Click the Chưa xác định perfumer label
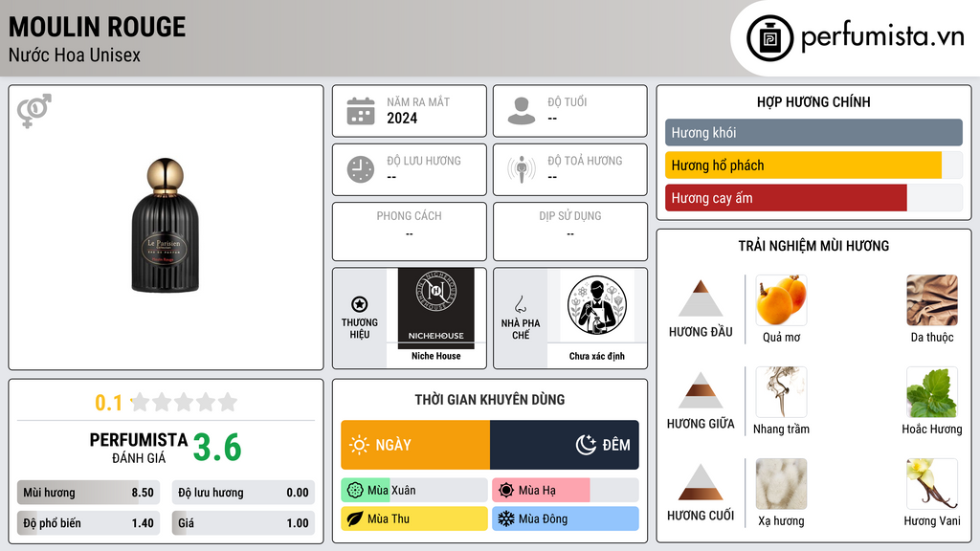The image size is (980, 551). [597, 356]
